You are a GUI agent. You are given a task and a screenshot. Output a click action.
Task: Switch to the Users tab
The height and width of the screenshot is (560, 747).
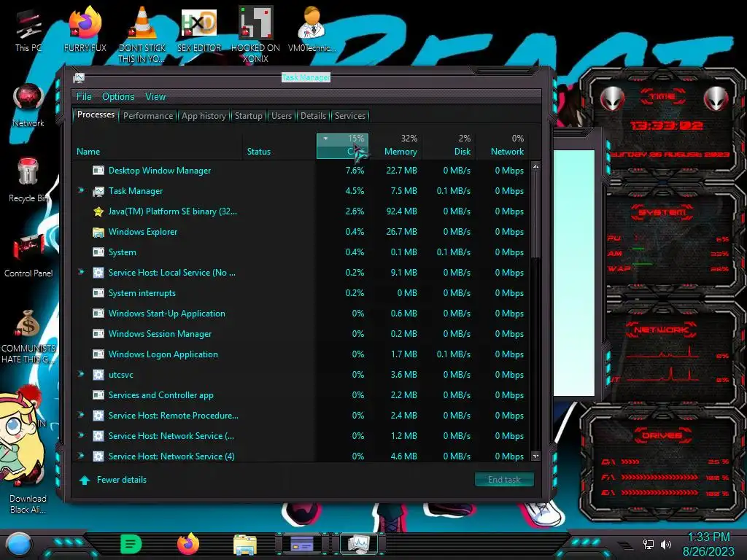[282, 116]
